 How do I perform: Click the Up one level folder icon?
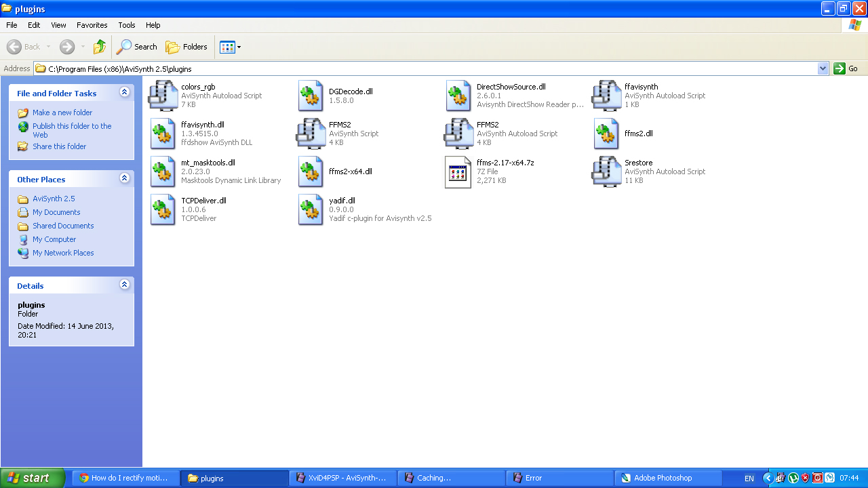pos(100,47)
